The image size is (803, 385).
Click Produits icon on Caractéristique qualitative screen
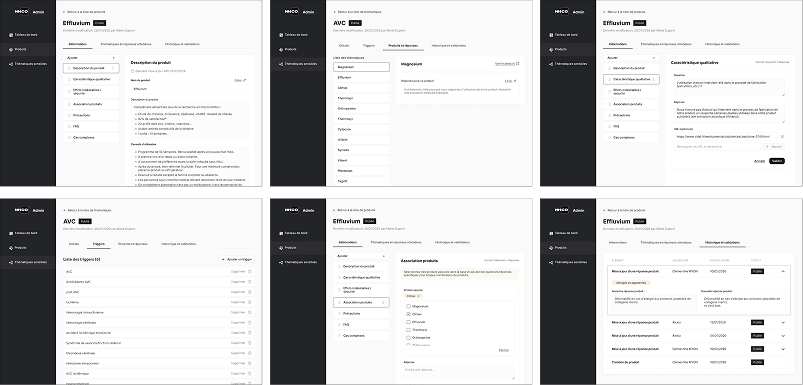[x=551, y=49]
